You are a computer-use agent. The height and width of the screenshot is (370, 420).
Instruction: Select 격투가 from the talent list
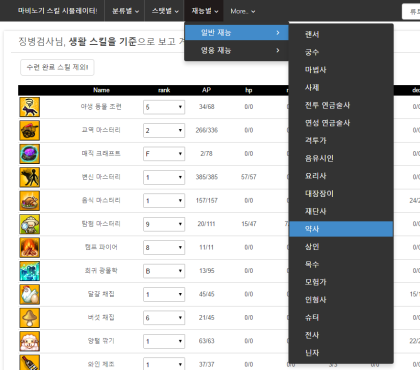point(341,141)
